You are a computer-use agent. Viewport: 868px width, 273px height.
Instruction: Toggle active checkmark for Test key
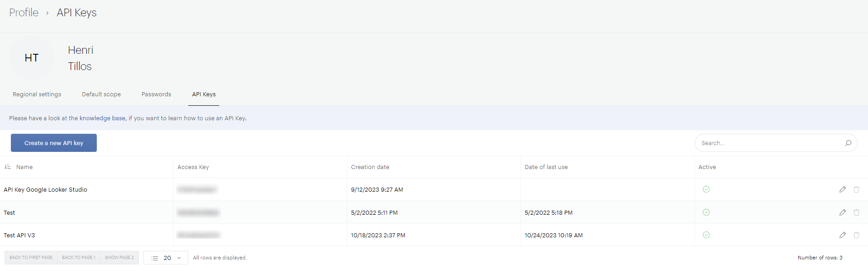[x=706, y=212]
